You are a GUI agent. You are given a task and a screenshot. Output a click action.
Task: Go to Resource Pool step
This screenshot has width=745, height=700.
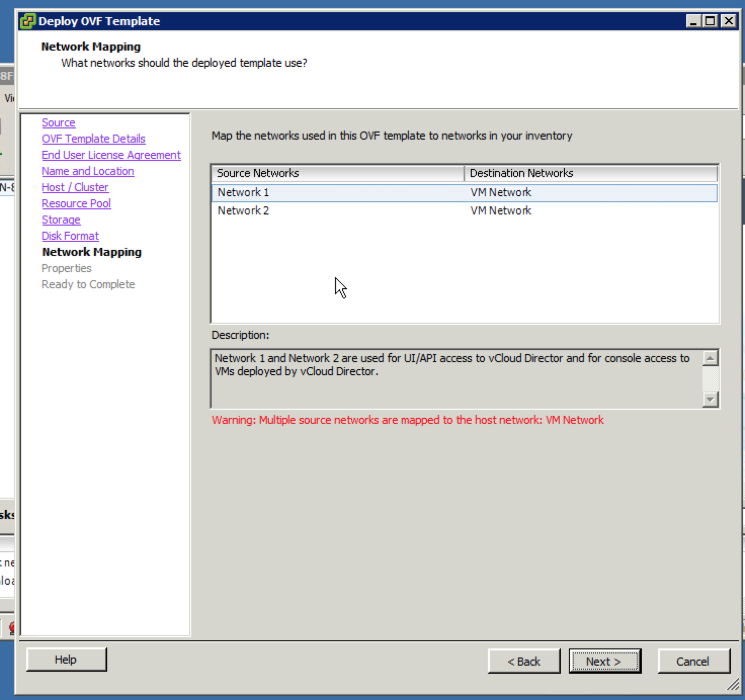click(76, 204)
